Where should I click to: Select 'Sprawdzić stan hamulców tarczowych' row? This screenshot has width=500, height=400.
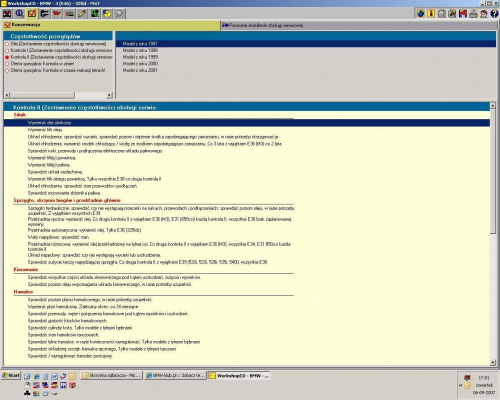63,335
